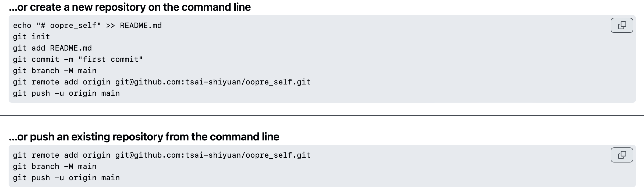Click the SSH repo URL in top block

pos(213,82)
